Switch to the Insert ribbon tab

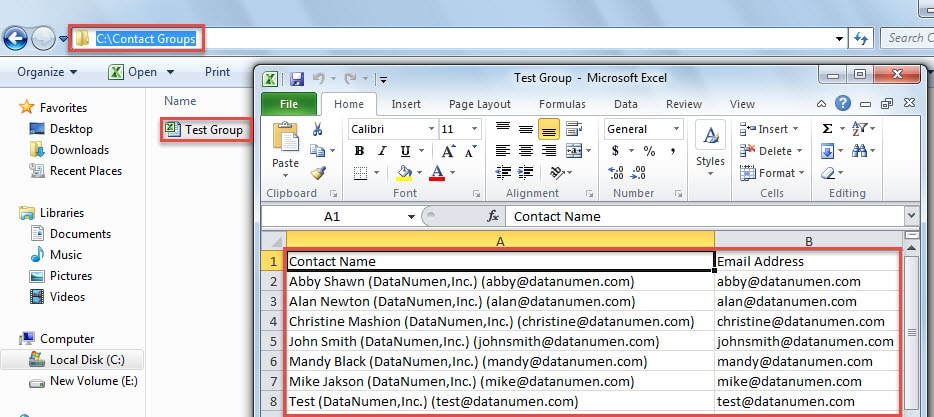(406, 104)
